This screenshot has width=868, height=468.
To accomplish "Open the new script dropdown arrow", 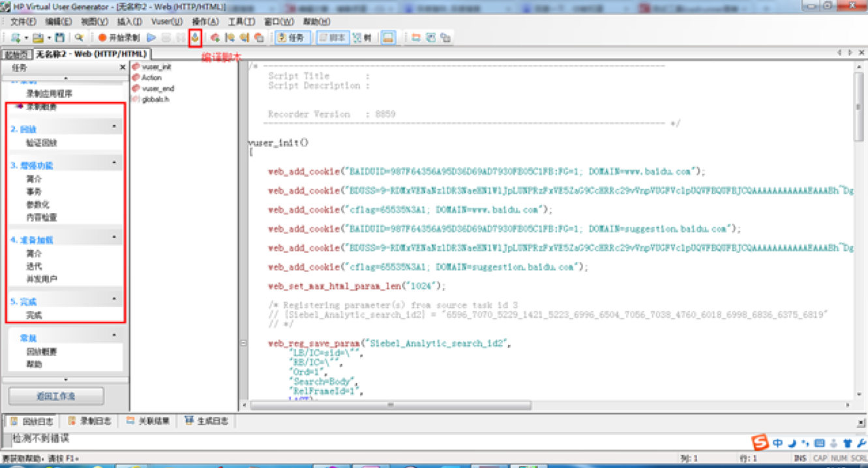I will [x=26, y=38].
